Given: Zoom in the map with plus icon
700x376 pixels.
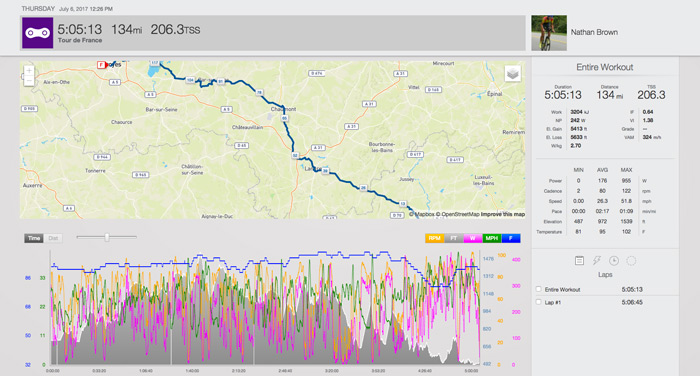Looking at the screenshot, I should (x=29, y=71).
